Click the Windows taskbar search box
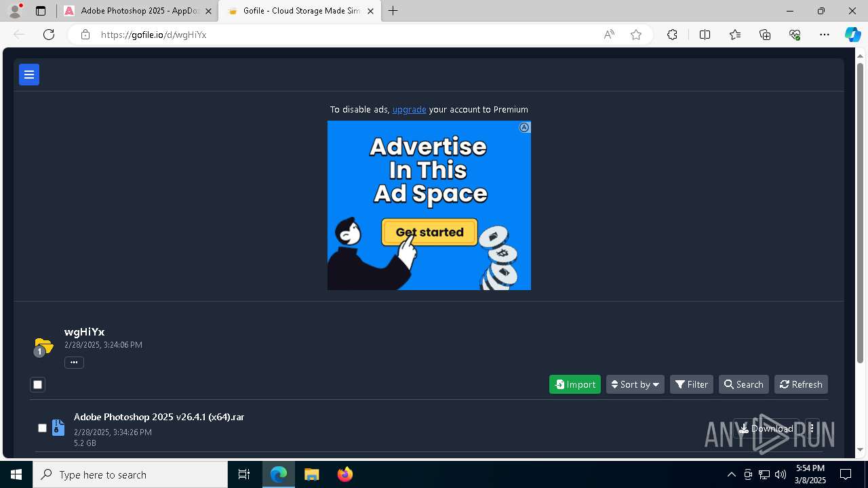This screenshot has width=868, height=488. click(130, 474)
